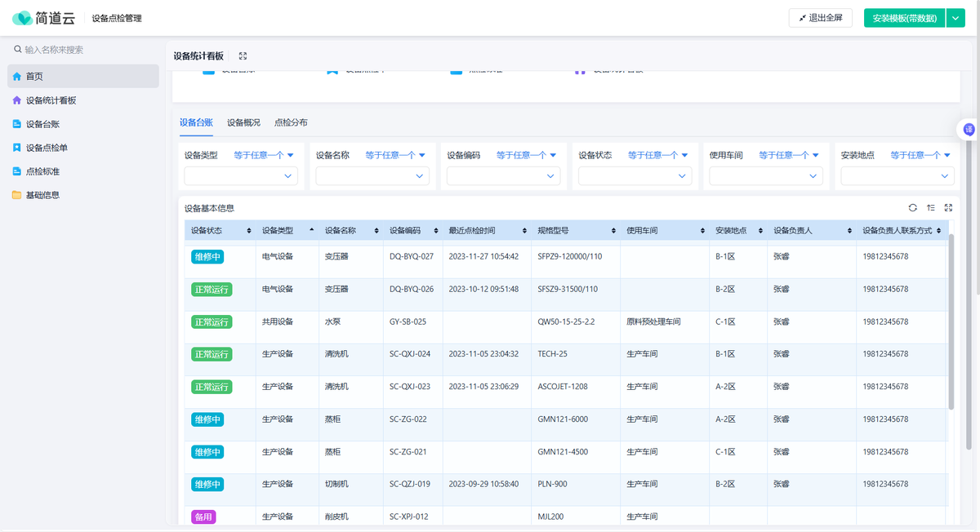Viewport: 980px width, 532px height.
Task: Change 设备状态 condition 等于任意一个 dropdown
Action: tap(657, 155)
